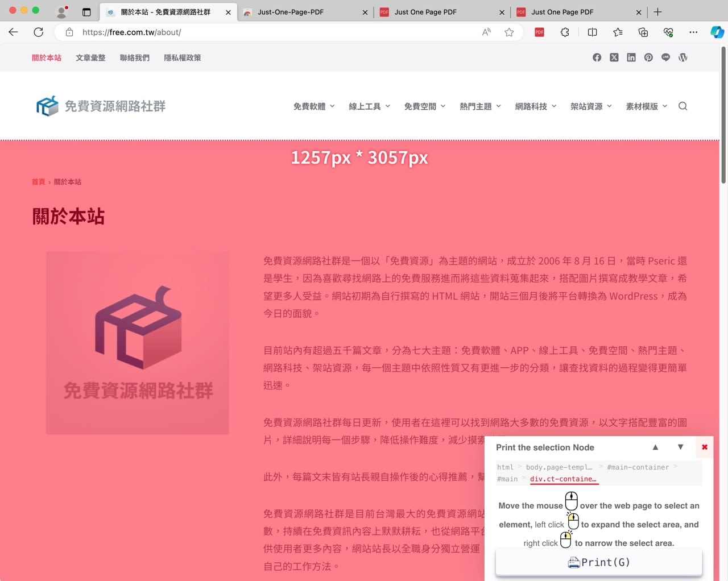Expand the 免費空間 menu

[x=425, y=106]
